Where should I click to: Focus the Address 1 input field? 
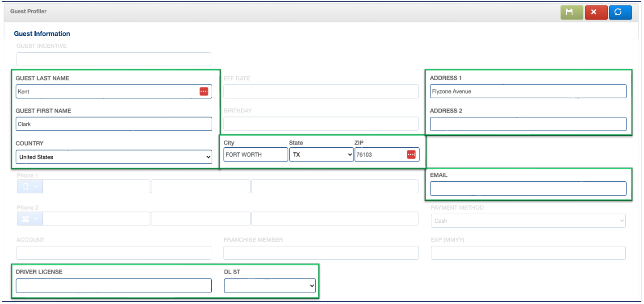(x=528, y=92)
